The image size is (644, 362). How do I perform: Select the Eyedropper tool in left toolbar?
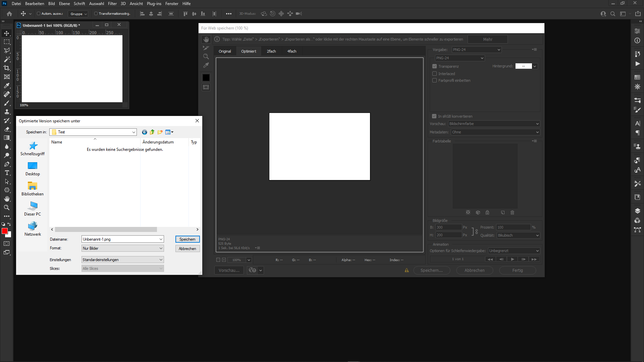7,85
